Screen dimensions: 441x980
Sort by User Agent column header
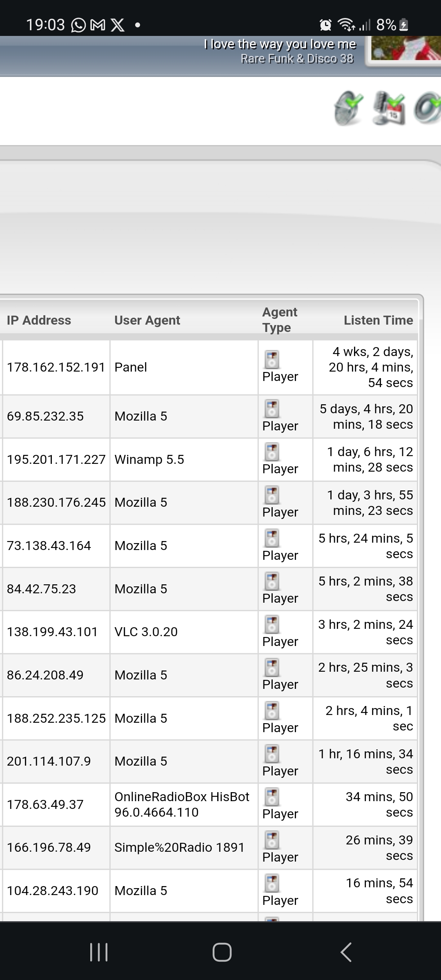click(x=147, y=320)
